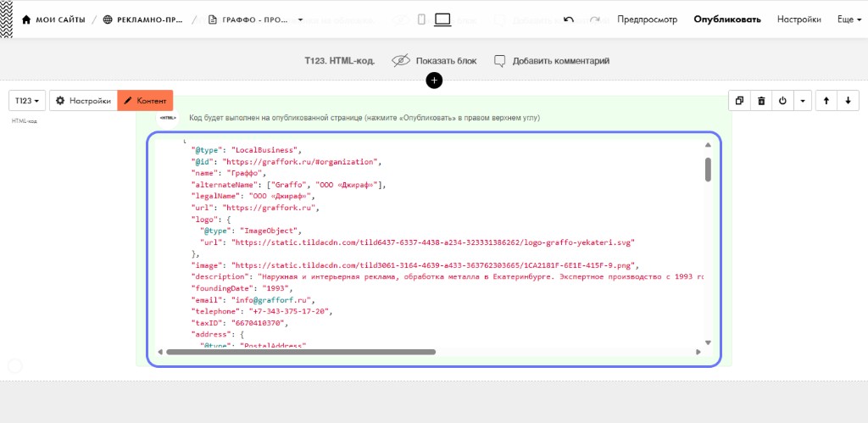The width and height of the screenshot is (868, 423).
Task: Move the block down
Action: tap(848, 101)
